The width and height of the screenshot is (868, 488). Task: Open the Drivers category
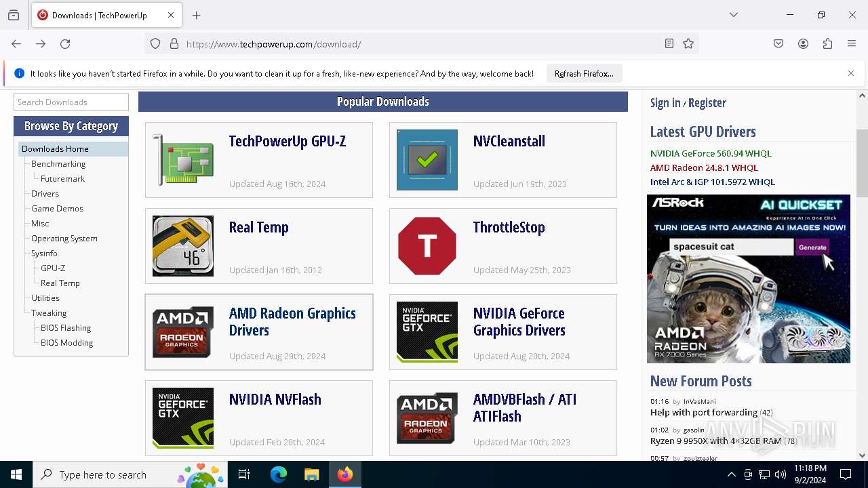45,194
